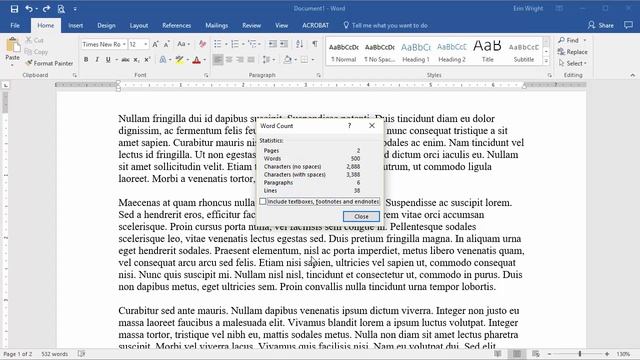
Task: Select Align Left alignment
Action: (218, 60)
